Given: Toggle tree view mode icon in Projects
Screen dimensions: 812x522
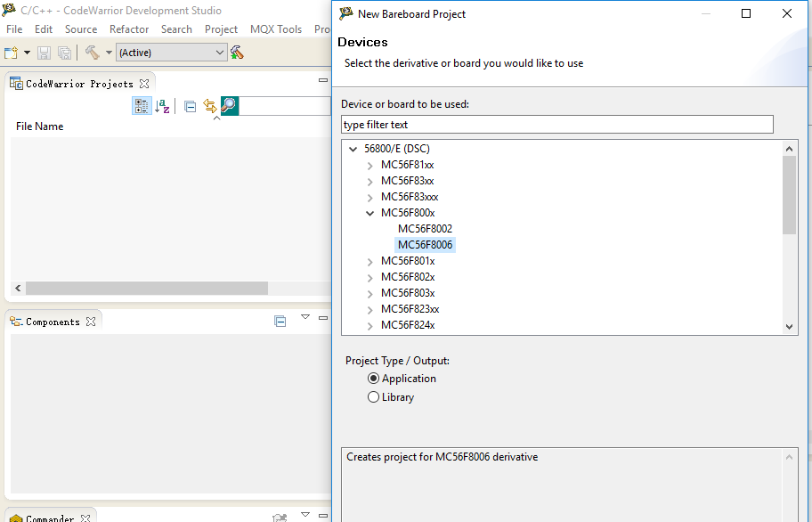Looking at the screenshot, I should coord(142,106).
